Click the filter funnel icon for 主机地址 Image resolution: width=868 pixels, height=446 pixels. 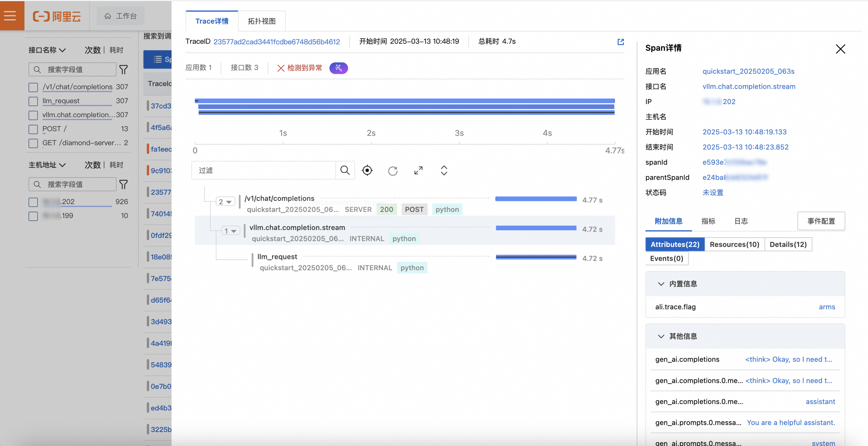[x=123, y=184]
